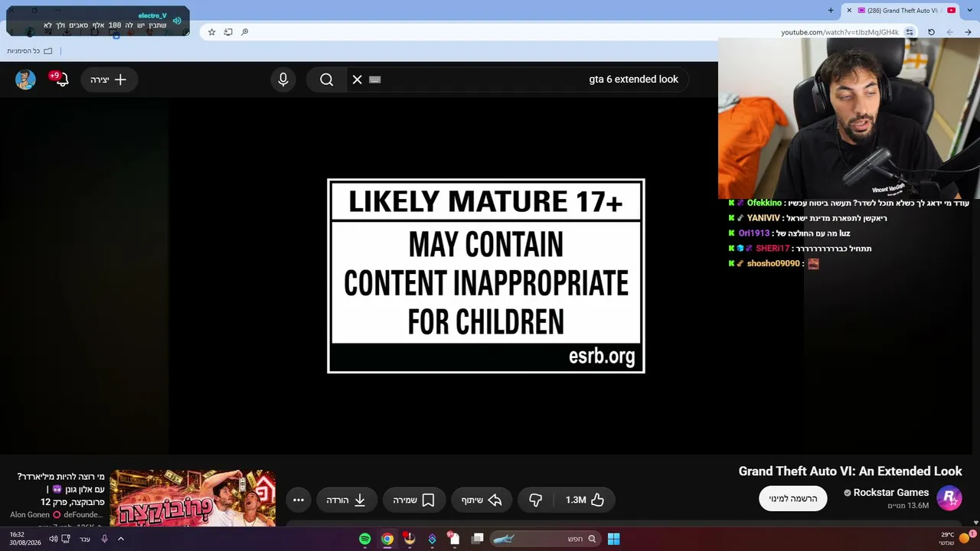Open the all bookmarks folder

(x=30, y=51)
